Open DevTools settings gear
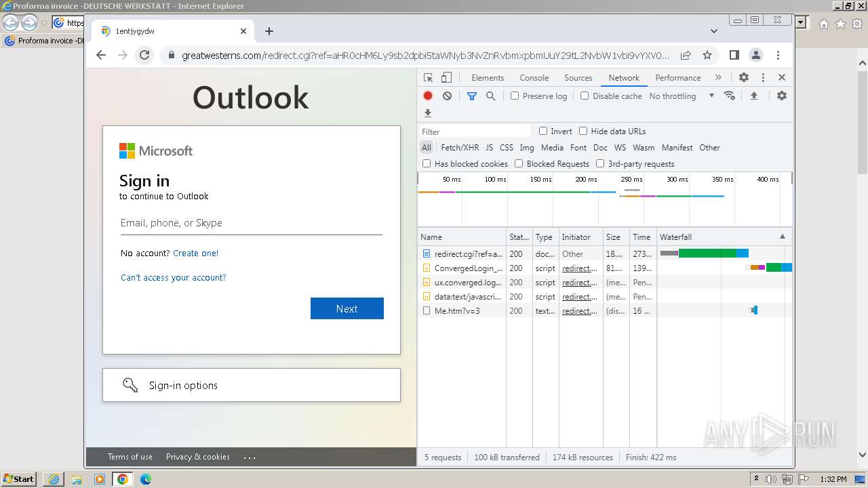The height and width of the screenshot is (488, 868). [744, 77]
